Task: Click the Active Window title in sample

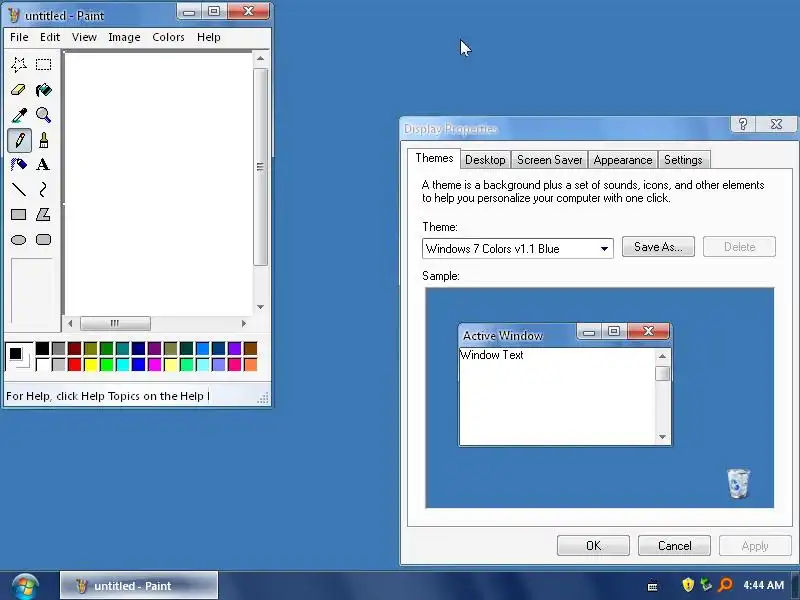Action: [503, 336]
